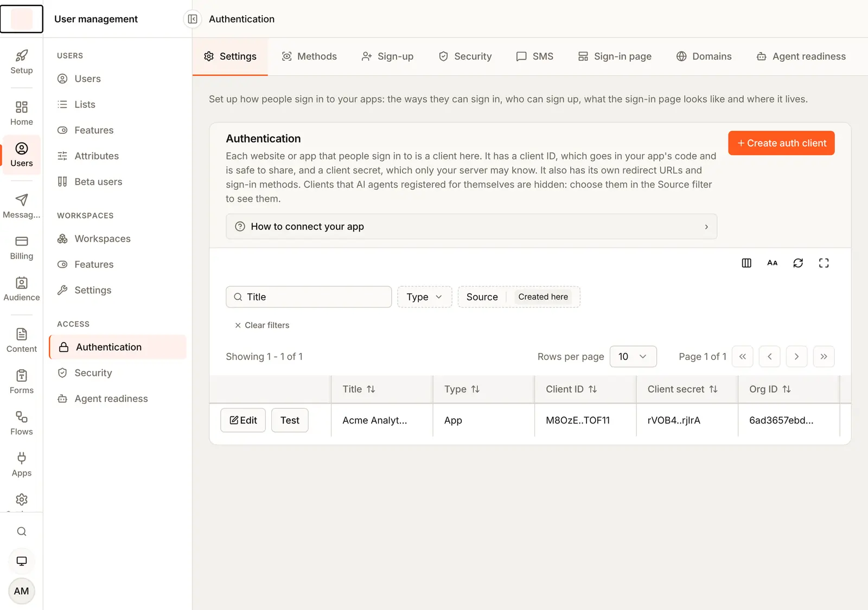
Task: Open the Type filter dropdown
Action: tap(425, 297)
